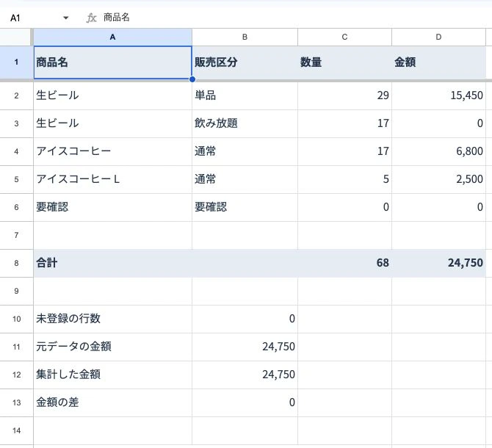Select the 要確認 cell in column A
Viewport: 492px width, 448px height.
[x=112, y=207]
